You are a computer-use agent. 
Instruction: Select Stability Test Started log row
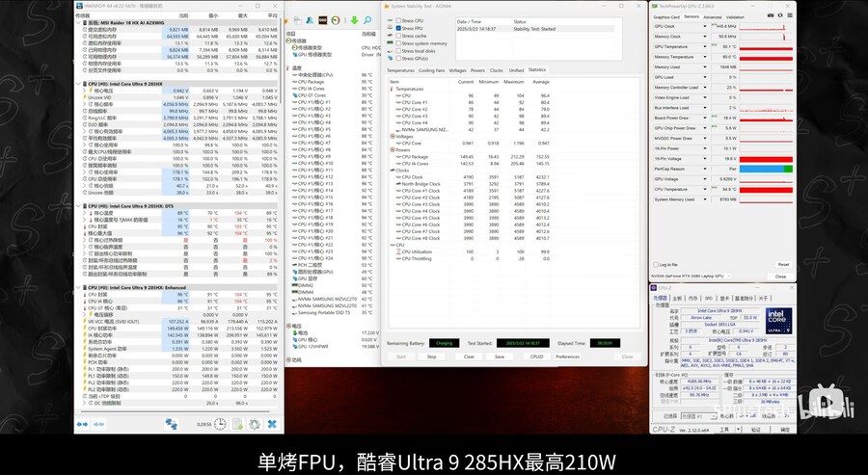tap(534, 29)
